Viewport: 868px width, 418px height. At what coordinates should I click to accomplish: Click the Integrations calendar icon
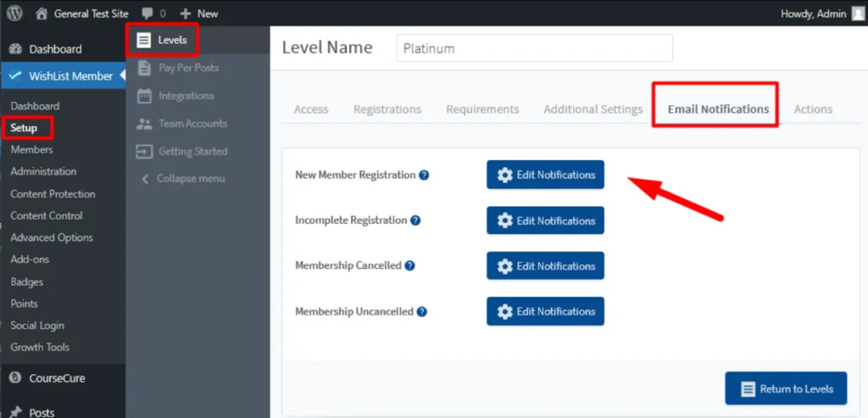click(x=144, y=96)
